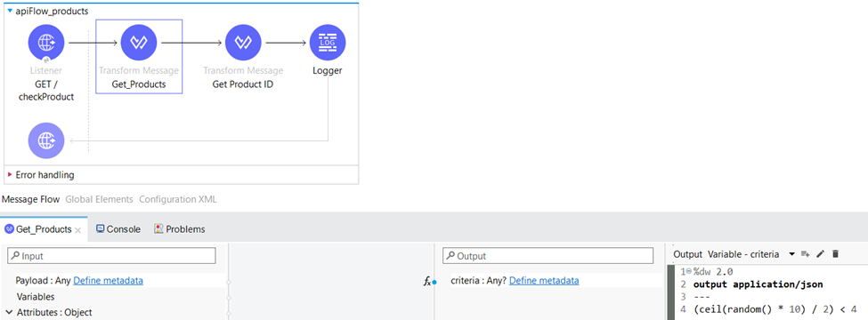Open the Problems tab
The height and width of the screenshot is (320, 868).
(x=179, y=228)
